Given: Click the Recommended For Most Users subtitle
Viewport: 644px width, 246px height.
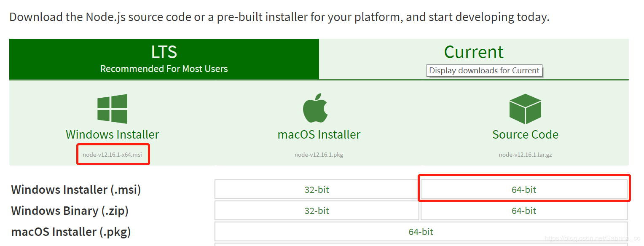Looking at the screenshot, I should pyautogui.click(x=164, y=68).
